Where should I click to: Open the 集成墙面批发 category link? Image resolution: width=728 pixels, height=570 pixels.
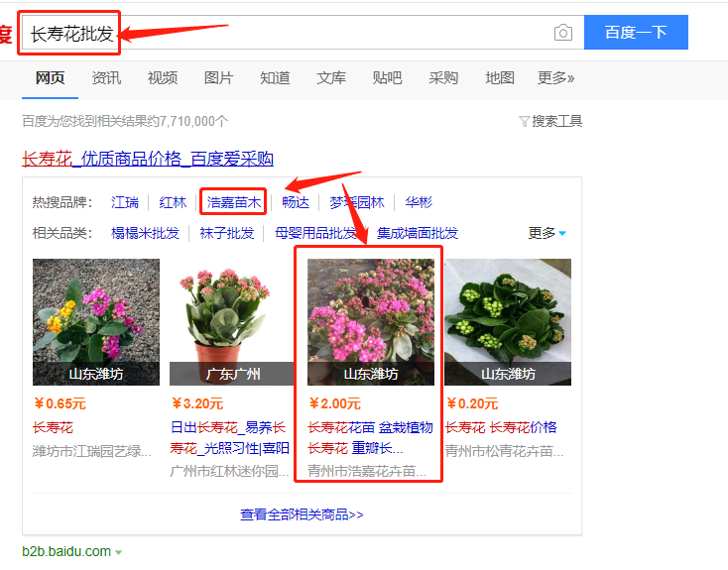(418, 233)
